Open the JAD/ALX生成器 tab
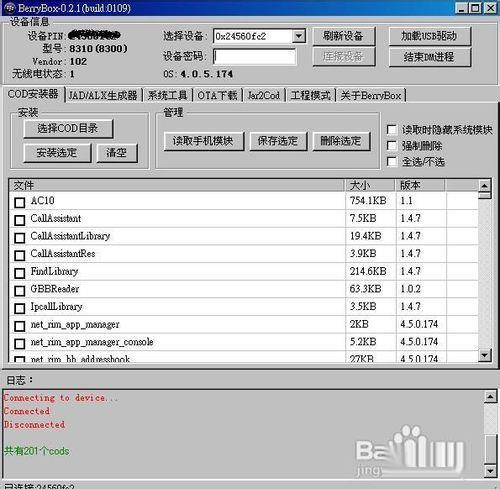Image resolution: width=500 pixels, height=489 pixels. point(103,96)
